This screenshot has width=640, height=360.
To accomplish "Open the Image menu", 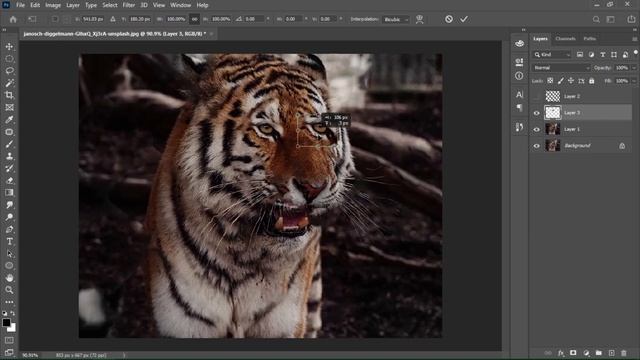I will pyautogui.click(x=53, y=5).
